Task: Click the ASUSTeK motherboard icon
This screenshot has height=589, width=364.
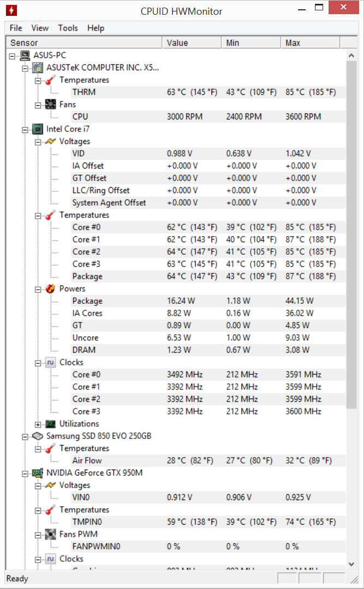Action: 38,68
